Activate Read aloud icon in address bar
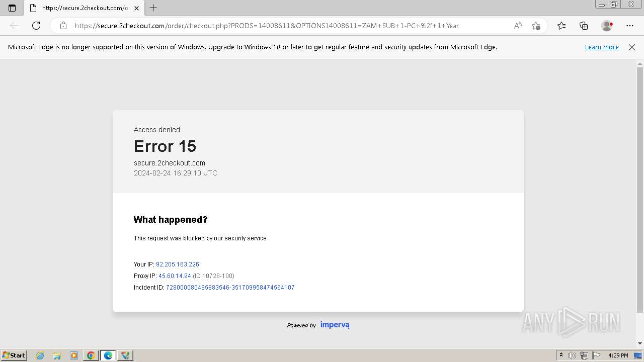Image resolution: width=644 pixels, height=362 pixels. 518,26
